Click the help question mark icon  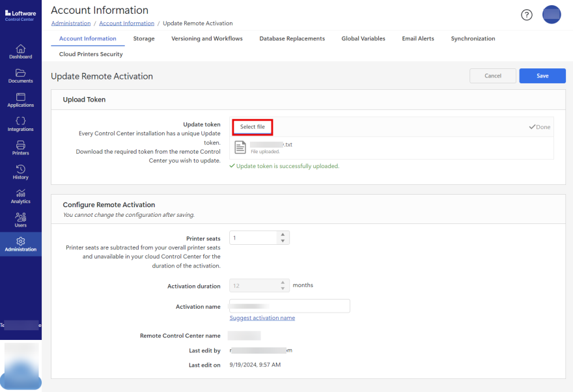(527, 15)
